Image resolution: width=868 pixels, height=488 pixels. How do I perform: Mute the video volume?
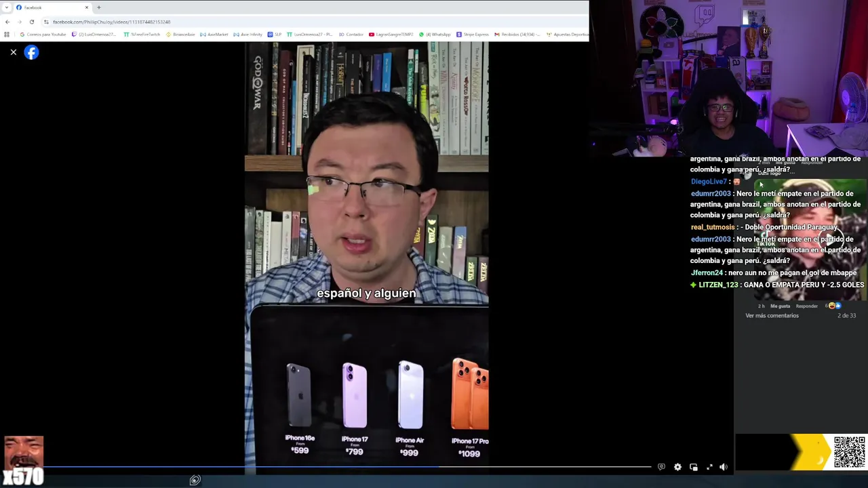click(724, 467)
